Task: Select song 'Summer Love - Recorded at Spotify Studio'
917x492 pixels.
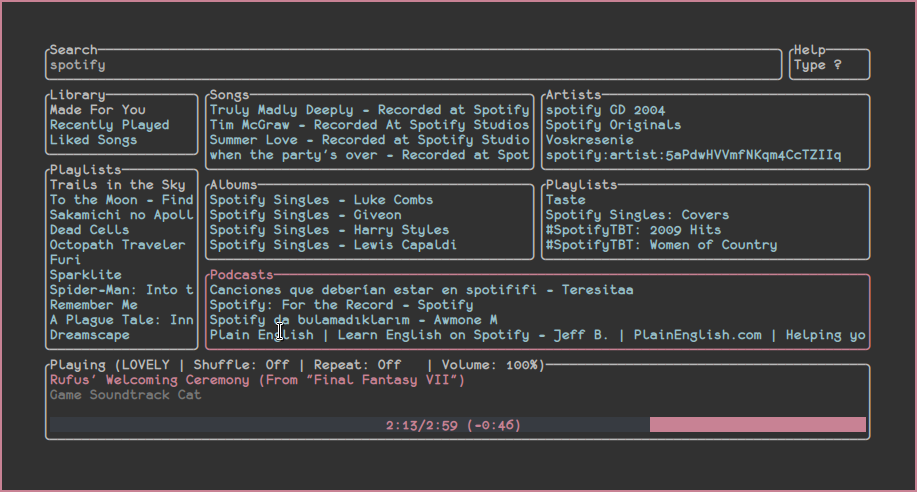Action: (x=370, y=140)
